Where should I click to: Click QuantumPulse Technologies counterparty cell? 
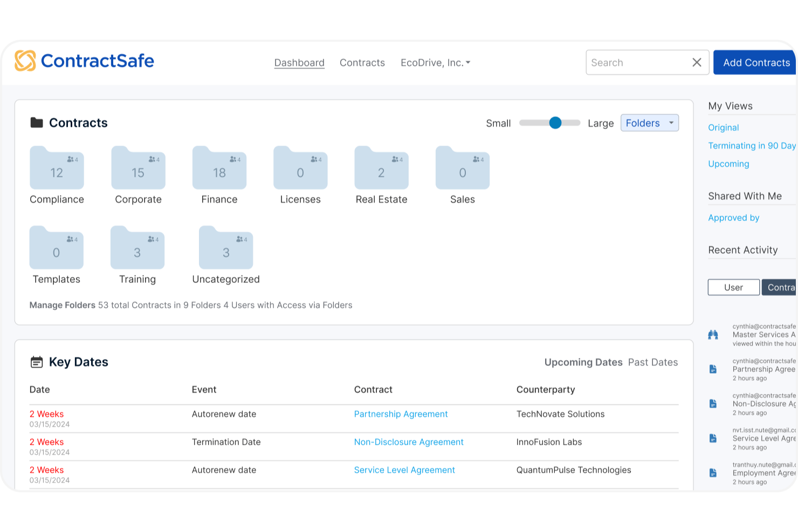574,470
